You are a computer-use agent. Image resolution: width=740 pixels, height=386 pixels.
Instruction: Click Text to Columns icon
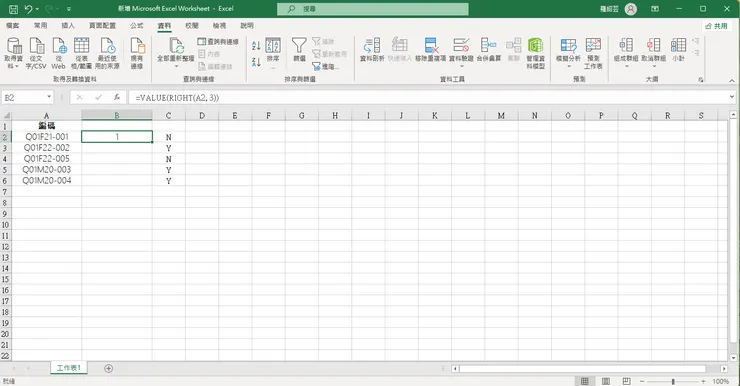coord(372,46)
